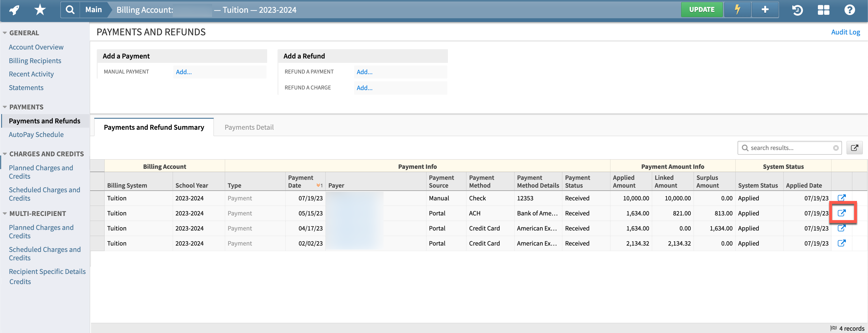Click the export icon beside the search results box

[855, 147]
